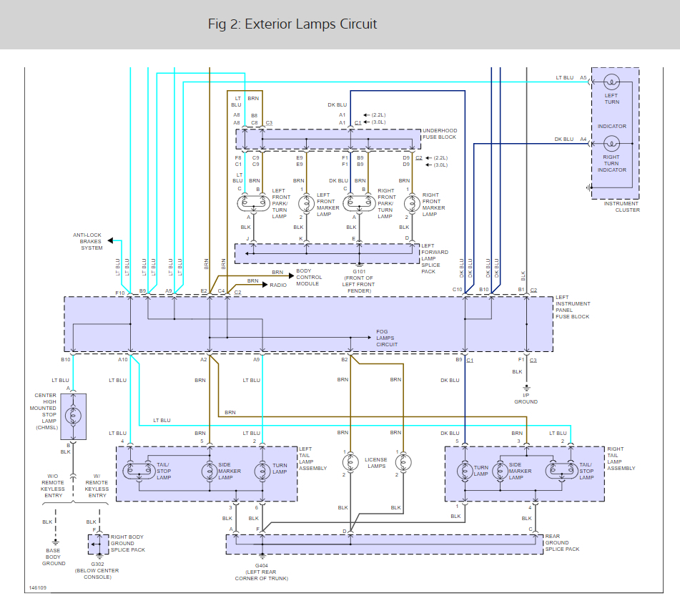This screenshot has width=680, height=616.
Task: Click the E2 connector pin label
Action: click(204, 291)
